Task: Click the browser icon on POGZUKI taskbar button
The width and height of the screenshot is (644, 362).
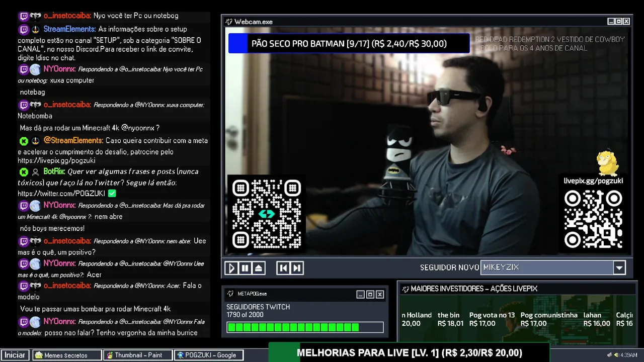Action: [180, 355]
